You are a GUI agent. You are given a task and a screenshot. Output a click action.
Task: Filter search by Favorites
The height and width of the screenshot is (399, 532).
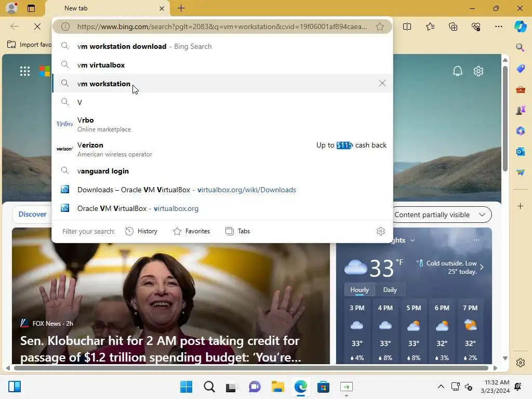coord(192,231)
